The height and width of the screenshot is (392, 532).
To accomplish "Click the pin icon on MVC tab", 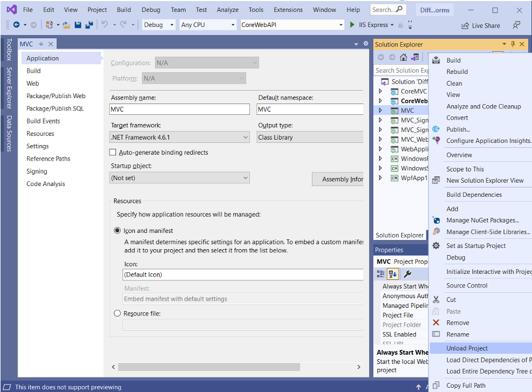I will [41, 44].
